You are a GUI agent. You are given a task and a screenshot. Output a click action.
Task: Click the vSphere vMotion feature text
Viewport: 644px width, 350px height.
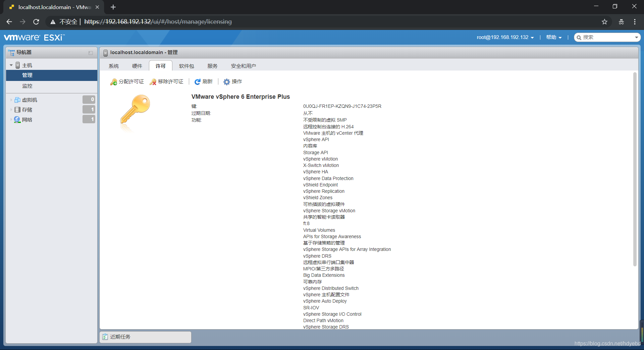click(x=320, y=159)
